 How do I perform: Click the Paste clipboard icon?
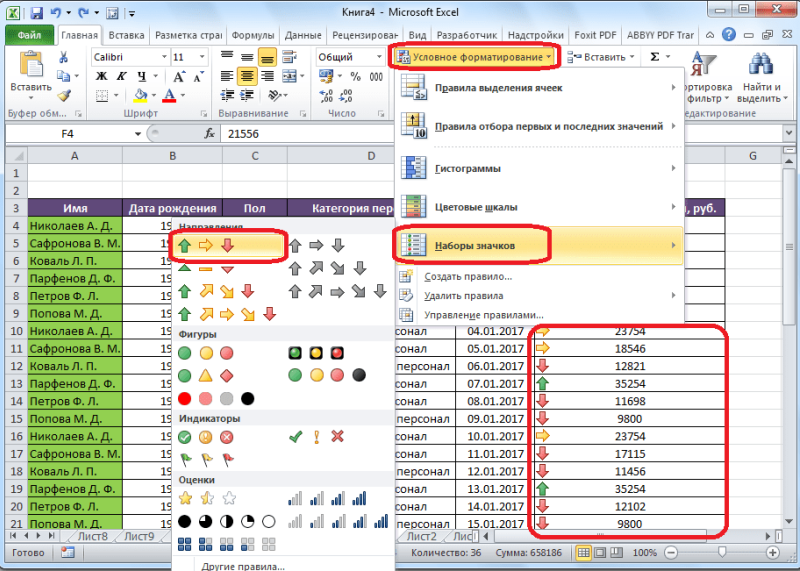[x=31, y=66]
